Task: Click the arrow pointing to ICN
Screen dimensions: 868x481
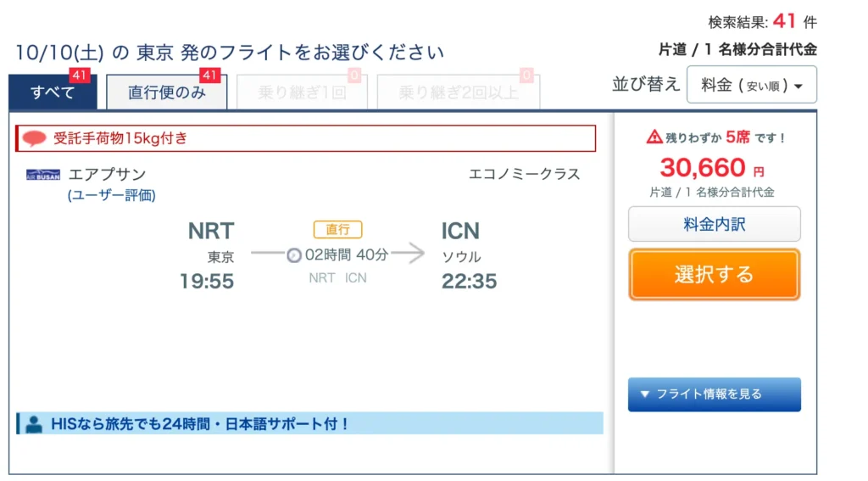Action: [409, 254]
